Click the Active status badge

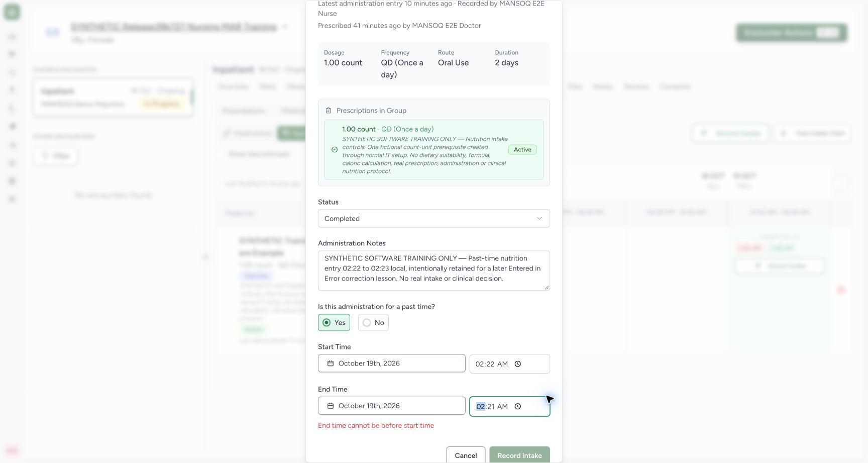tap(522, 150)
